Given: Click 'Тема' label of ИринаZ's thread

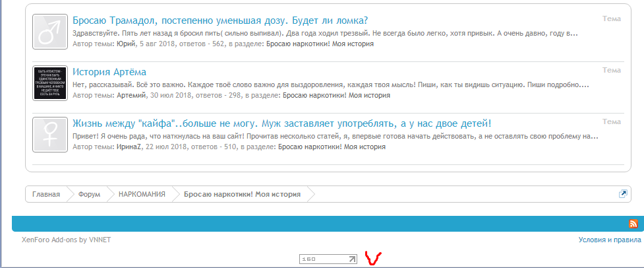Looking at the screenshot, I should click(612, 121).
